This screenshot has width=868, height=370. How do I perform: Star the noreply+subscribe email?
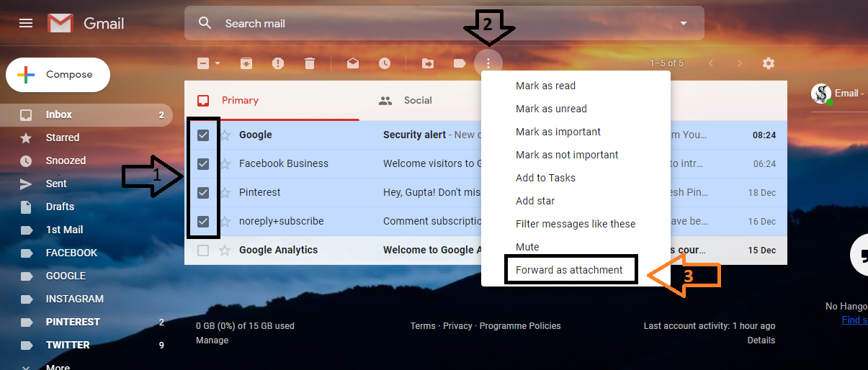point(225,221)
